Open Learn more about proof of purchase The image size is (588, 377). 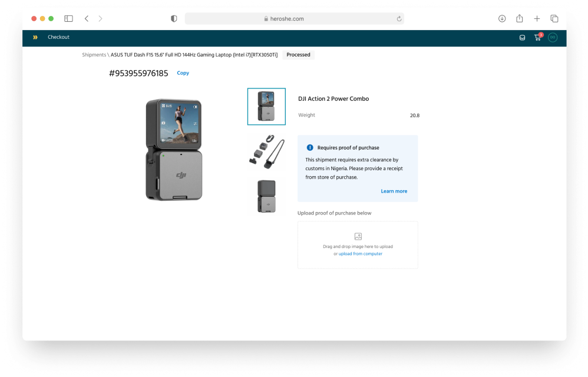[394, 191]
